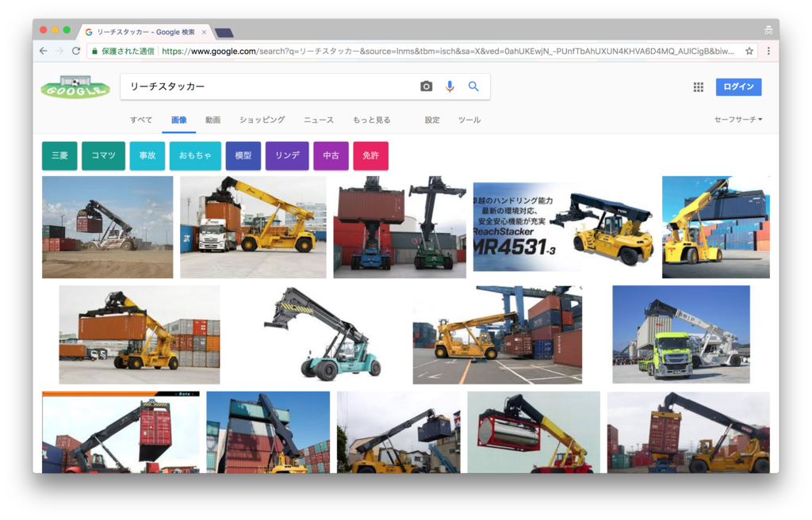The width and height of the screenshot is (812, 520).
Task: Select the おもちゃ filter chip
Action: tap(195, 155)
